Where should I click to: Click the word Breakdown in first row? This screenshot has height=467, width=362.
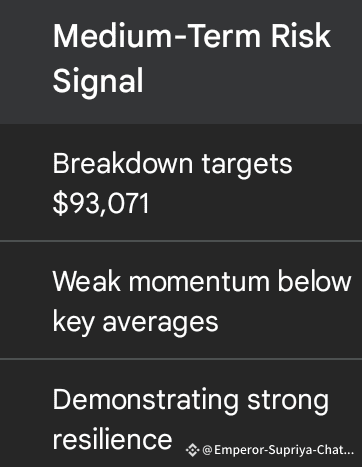pos(123,164)
